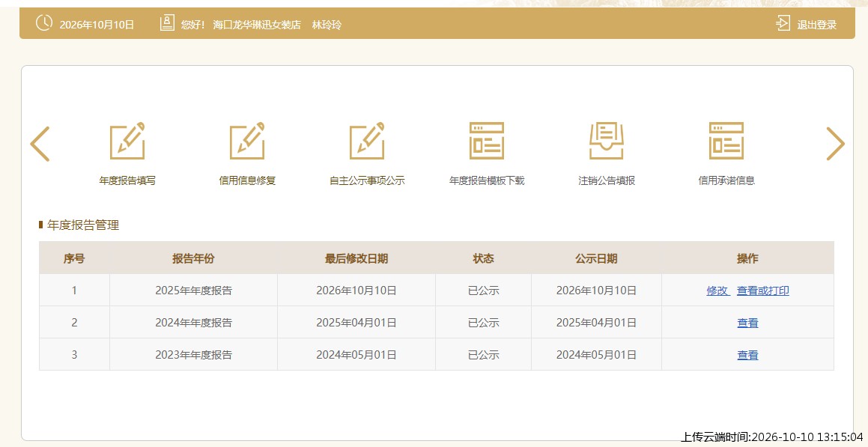Show more menu items with right chevron
The image size is (868, 447).
(x=835, y=144)
